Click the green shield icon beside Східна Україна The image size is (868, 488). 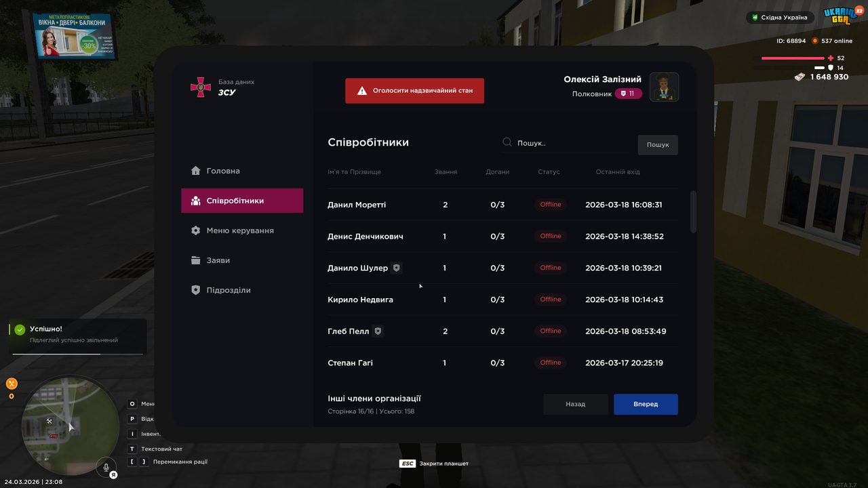(x=755, y=18)
